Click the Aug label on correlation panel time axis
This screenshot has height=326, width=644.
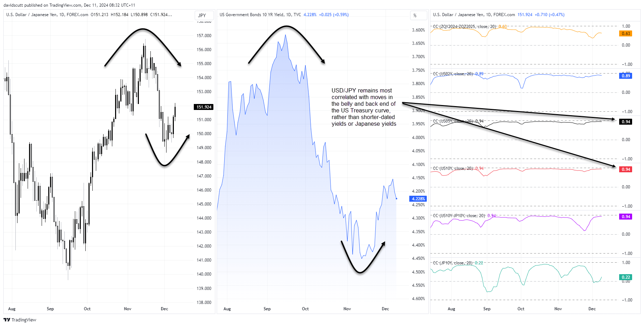452,309
